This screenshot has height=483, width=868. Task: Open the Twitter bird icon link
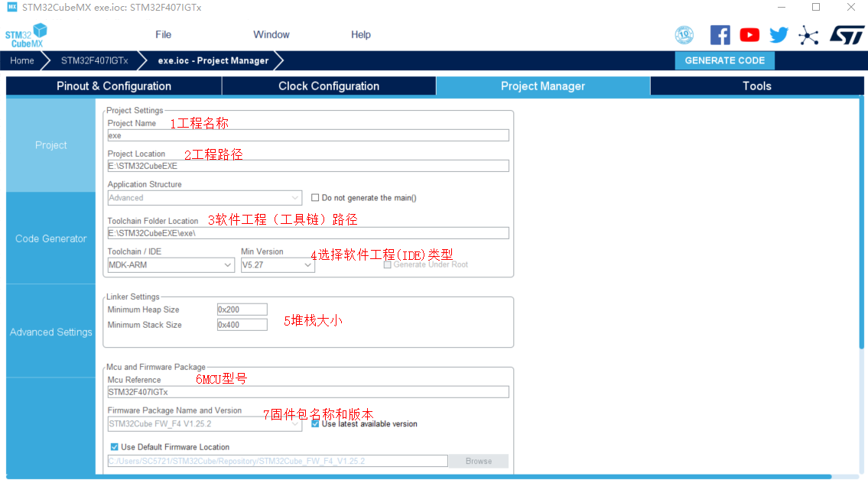pos(779,35)
